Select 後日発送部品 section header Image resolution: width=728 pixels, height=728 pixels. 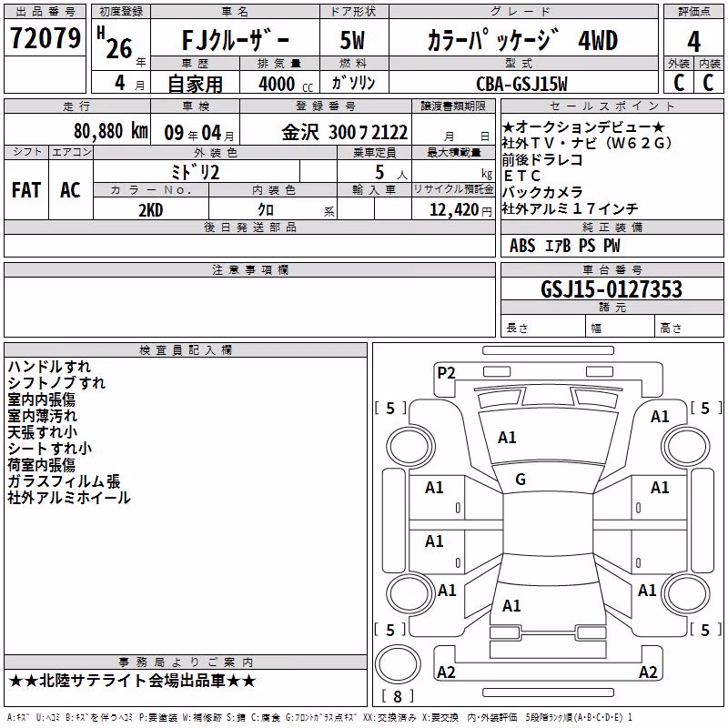point(249,227)
